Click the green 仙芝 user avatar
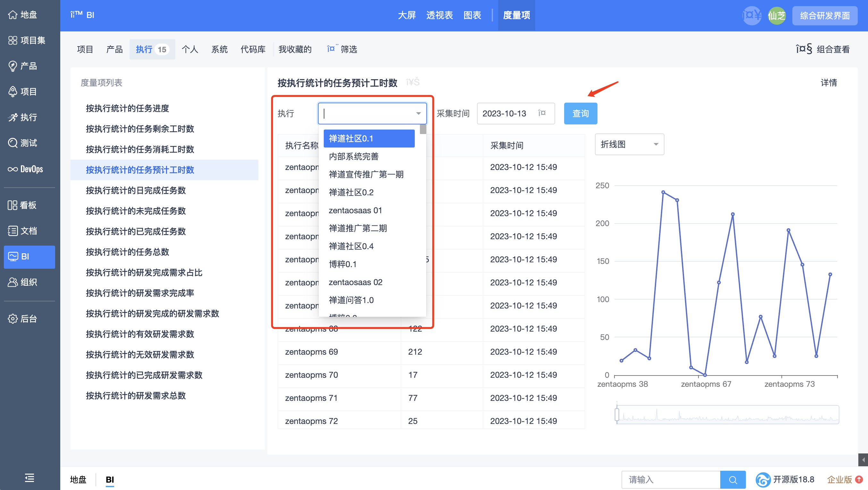 776,15
